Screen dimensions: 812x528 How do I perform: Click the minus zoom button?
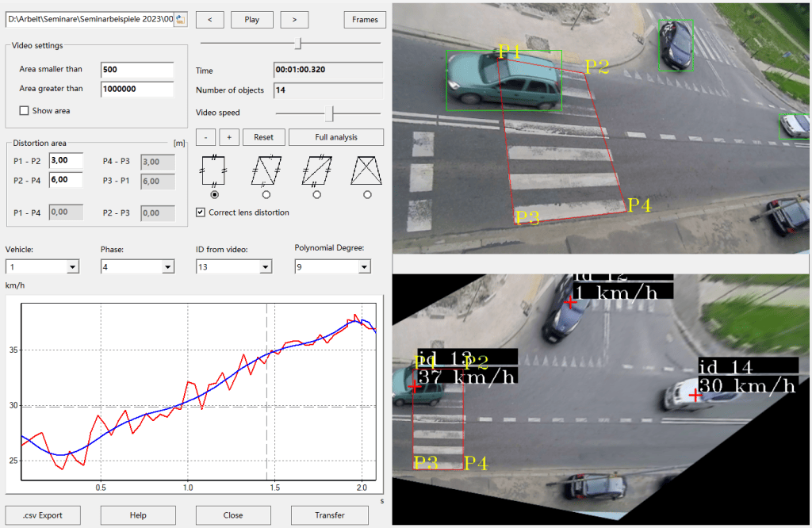coord(205,137)
